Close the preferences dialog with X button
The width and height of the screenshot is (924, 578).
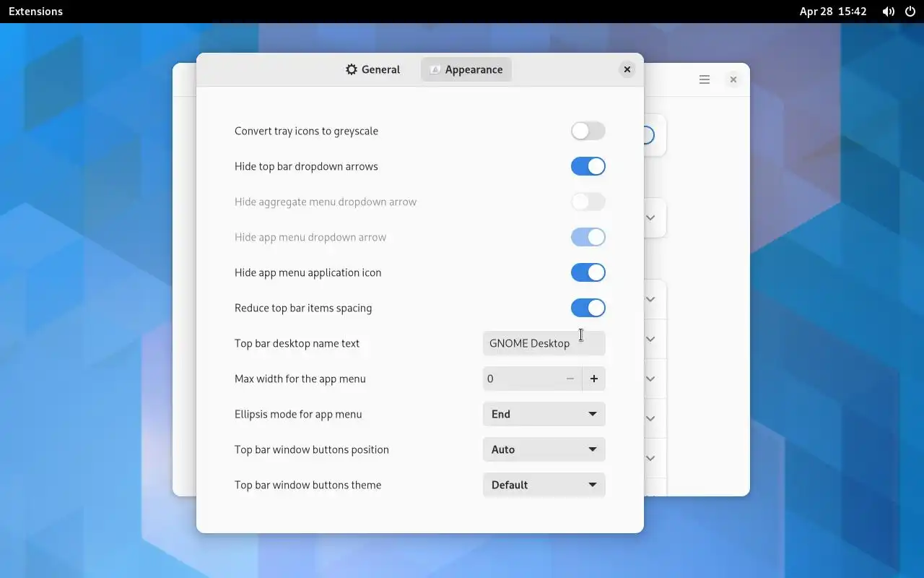(627, 69)
